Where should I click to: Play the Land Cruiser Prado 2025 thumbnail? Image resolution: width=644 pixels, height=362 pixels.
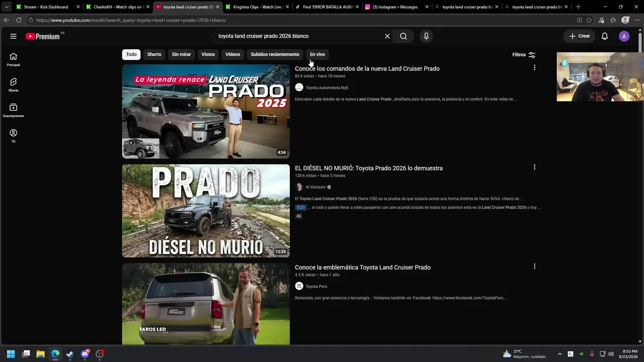[206, 111]
